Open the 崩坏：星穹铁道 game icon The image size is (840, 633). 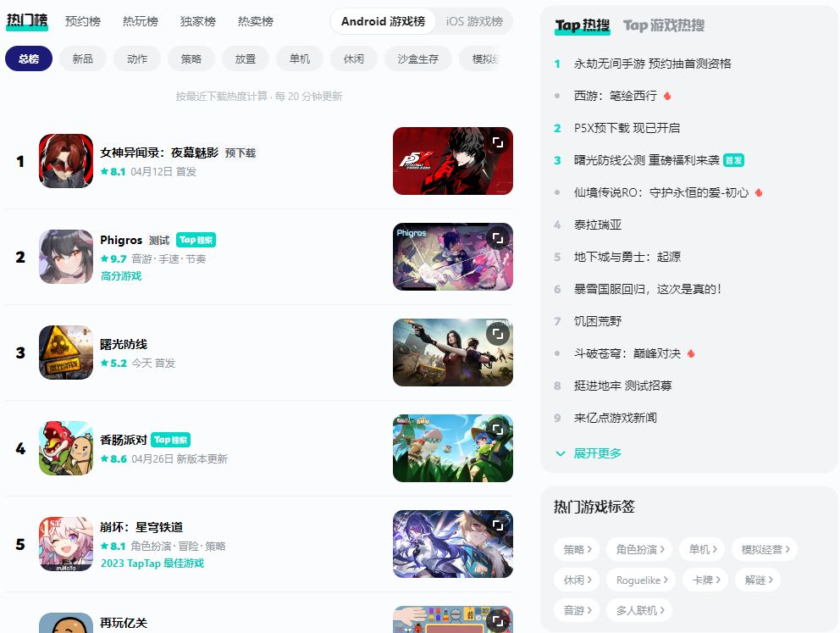tap(66, 544)
